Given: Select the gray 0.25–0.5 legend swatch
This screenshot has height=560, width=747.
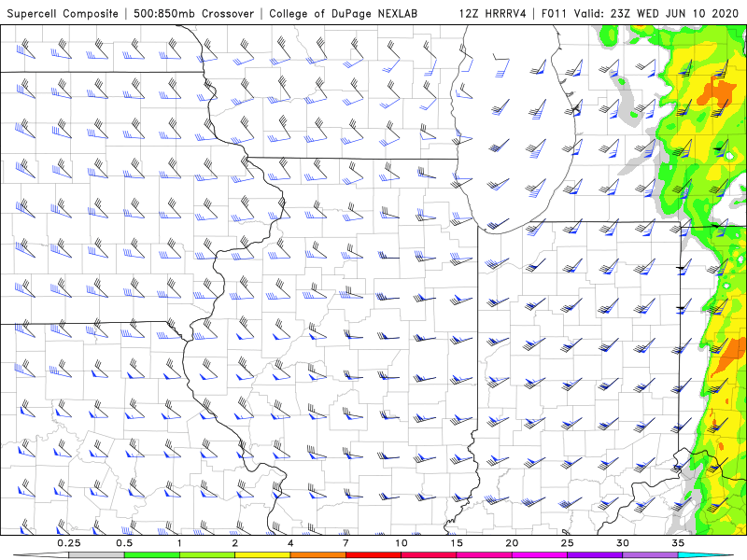Looking at the screenshot, I should tap(97, 555).
